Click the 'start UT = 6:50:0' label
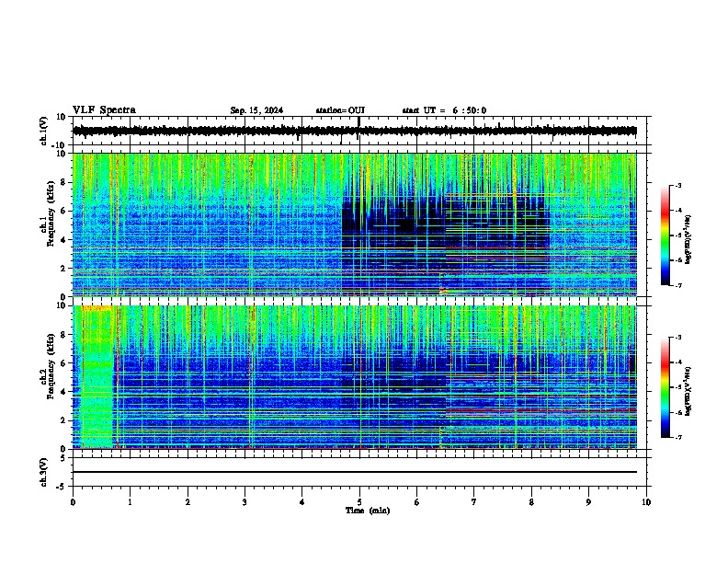Image resolution: width=728 pixels, height=563 pixels. pyautogui.click(x=444, y=110)
